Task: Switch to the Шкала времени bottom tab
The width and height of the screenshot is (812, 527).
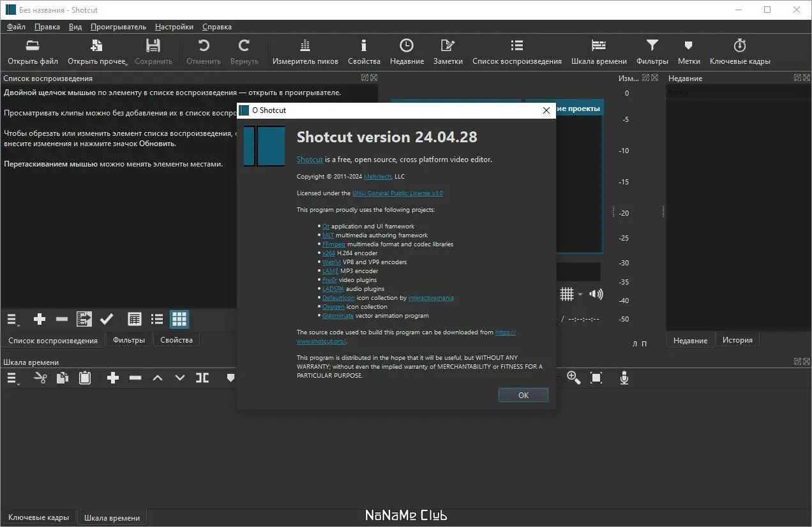Action: pos(112,517)
